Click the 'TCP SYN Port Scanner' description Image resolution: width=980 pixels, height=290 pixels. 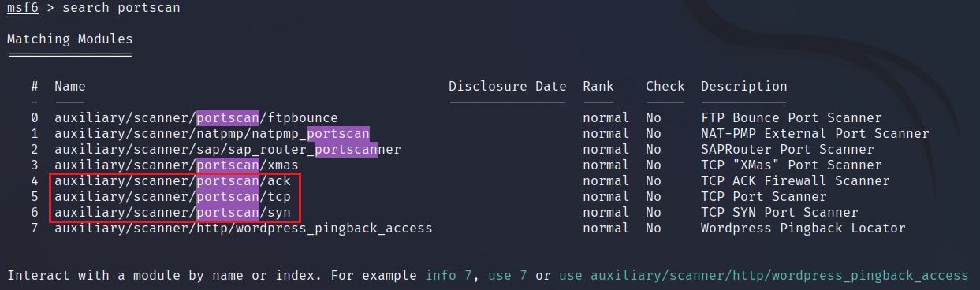click(780, 213)
